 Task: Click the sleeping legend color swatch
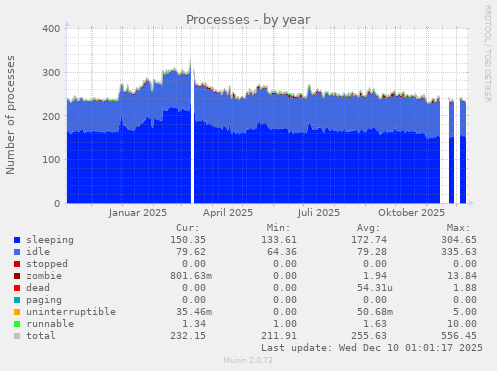17,240
